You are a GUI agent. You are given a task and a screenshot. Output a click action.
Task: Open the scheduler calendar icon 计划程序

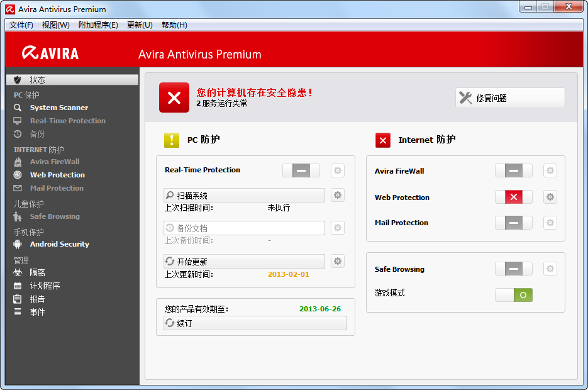point(17,286)
